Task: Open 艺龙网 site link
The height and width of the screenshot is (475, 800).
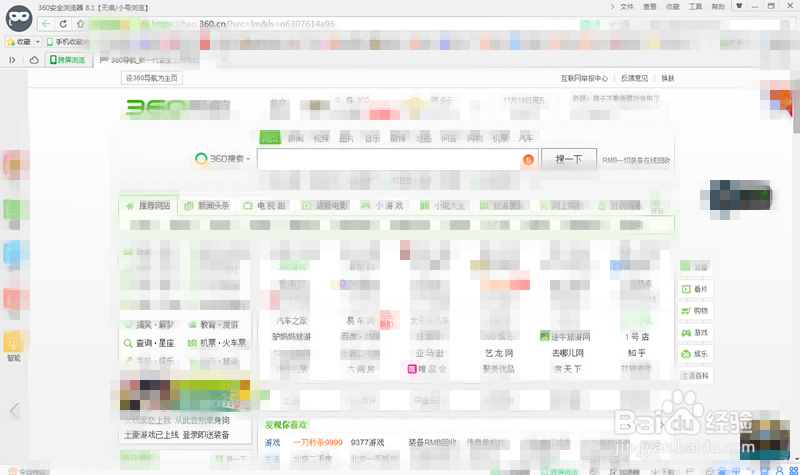Action: point(499,353)
